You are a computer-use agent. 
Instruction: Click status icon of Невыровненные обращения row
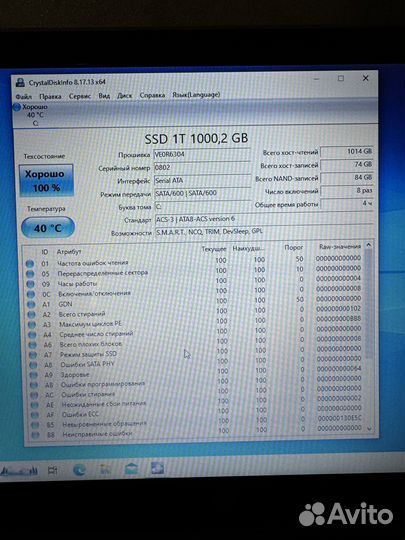(x=35, y=425)
